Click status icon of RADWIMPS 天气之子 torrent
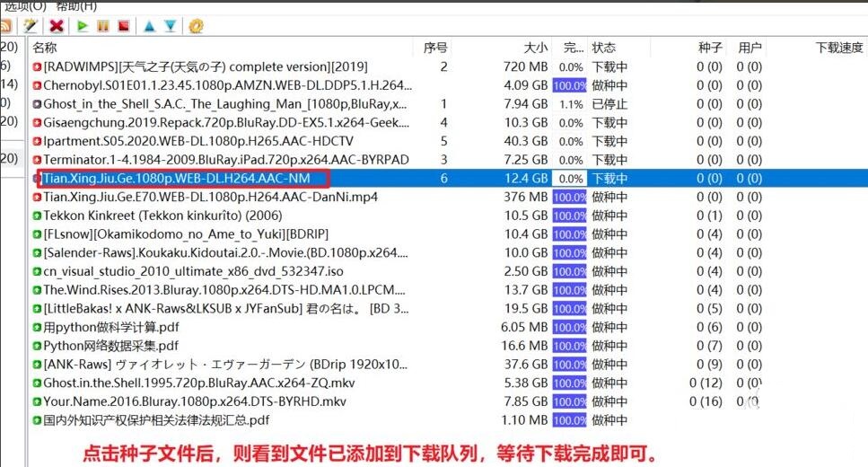 click(37, 67)
